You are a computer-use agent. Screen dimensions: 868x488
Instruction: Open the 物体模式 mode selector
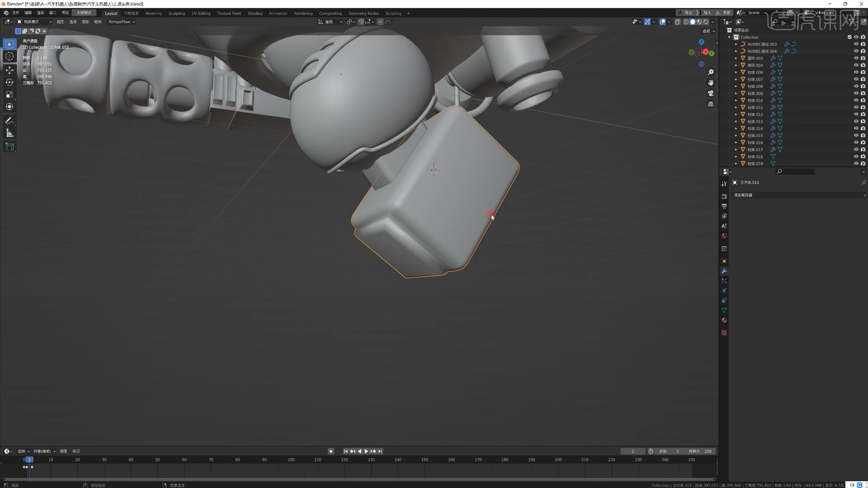[x=34, y=22]
